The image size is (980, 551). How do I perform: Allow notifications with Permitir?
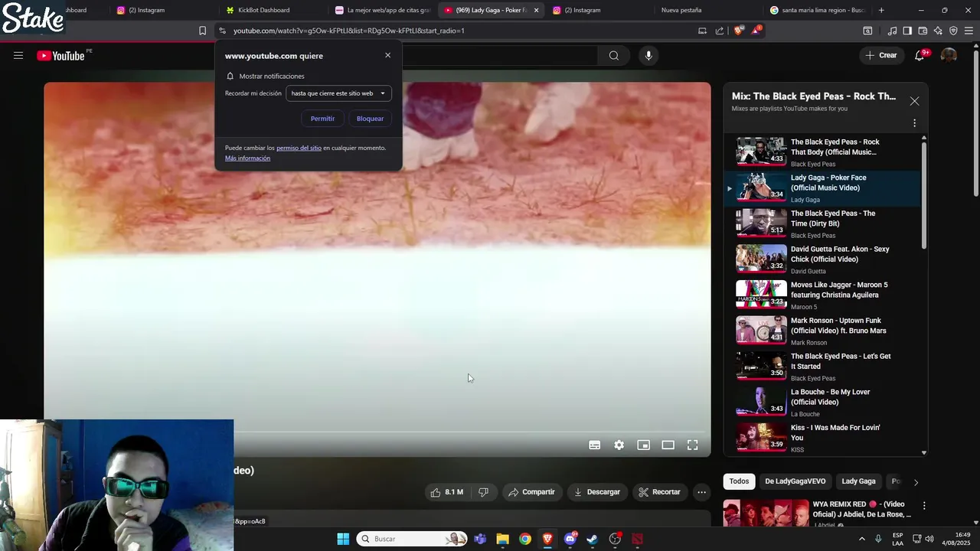click(322, 119)
